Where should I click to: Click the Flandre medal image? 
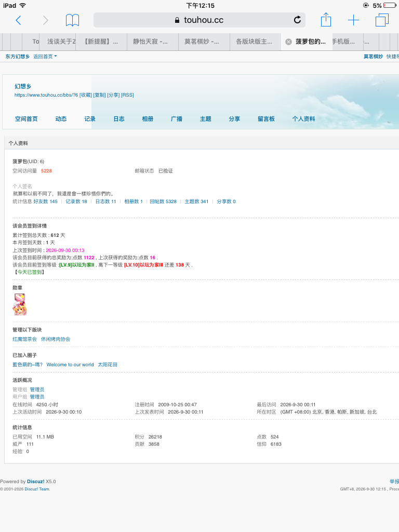pyautogui.click(x=19, y=304)
